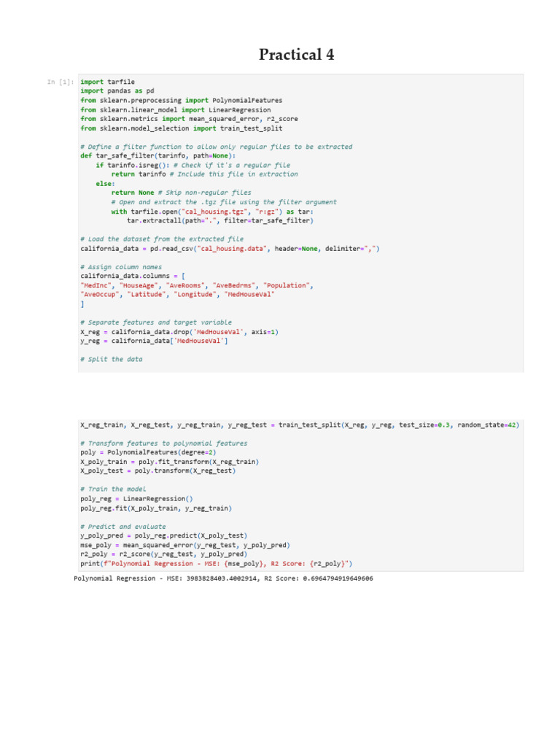Click the pd.read_csv cal_housing.data line
This screenshot has height=747, width=560.
pos(230,249)
